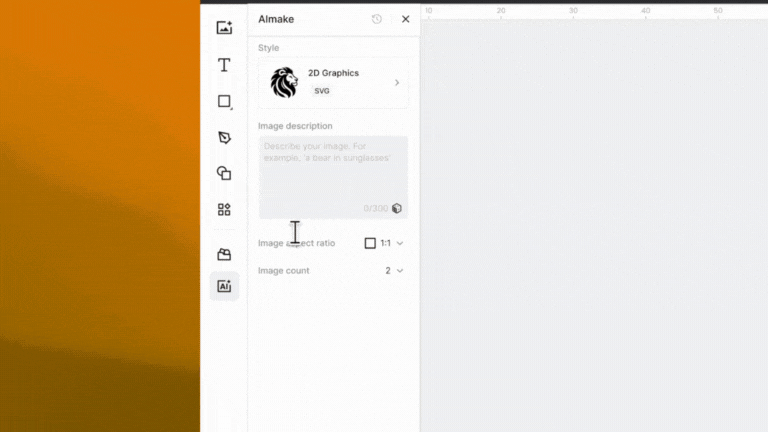This screenshot has height=432, width=768.
Task: Click the horizontal ruler at mark 30
Action: point(573,11)
